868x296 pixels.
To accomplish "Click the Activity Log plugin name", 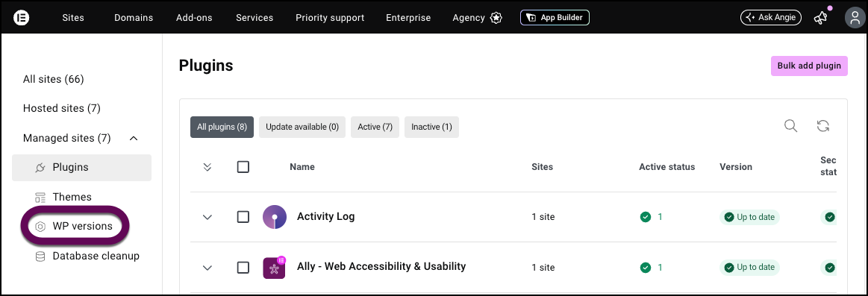I will 325,216.
